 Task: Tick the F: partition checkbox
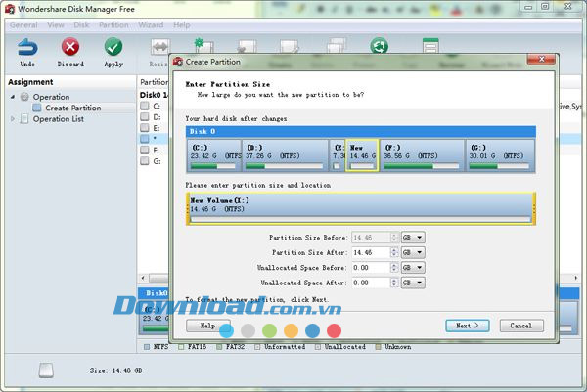click(x=145, y=150)
